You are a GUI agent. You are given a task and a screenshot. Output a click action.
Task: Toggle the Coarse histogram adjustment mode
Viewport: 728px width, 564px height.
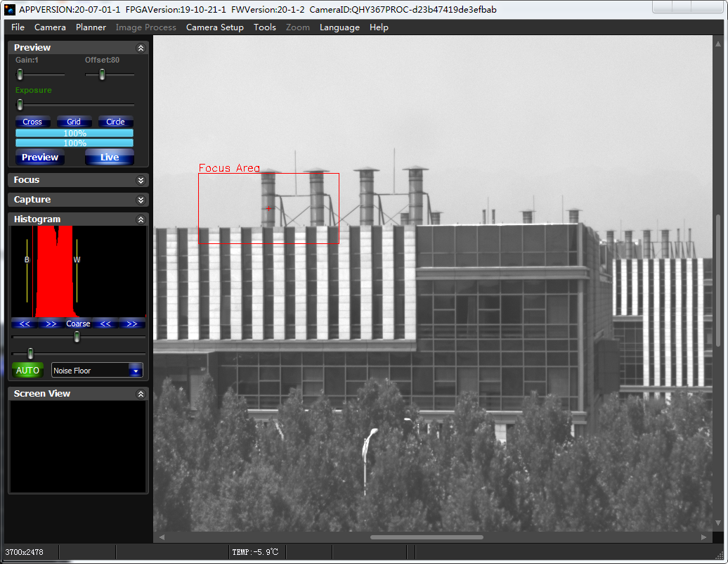pos(78,323)
